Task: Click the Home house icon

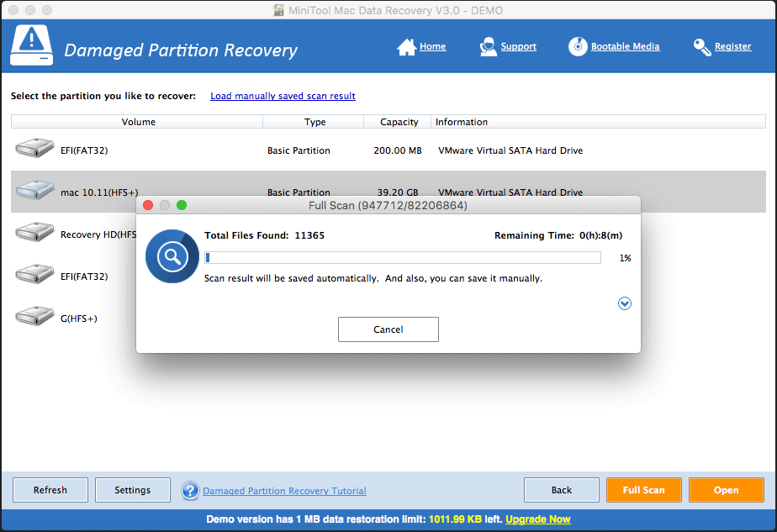Action: pyautogui.click(x=406, y=47)
